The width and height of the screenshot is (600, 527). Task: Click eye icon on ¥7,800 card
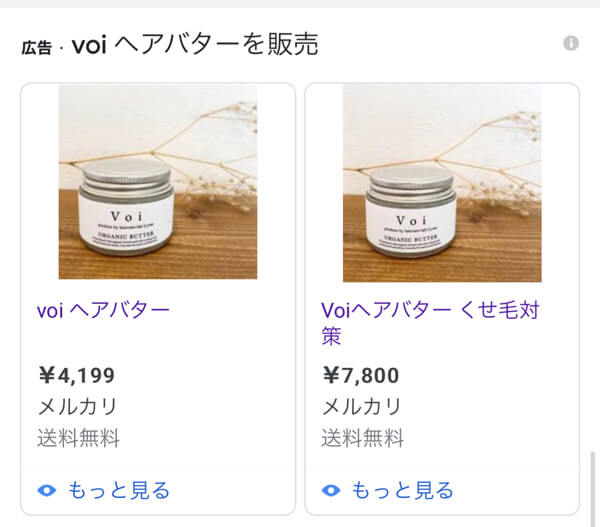331,490
